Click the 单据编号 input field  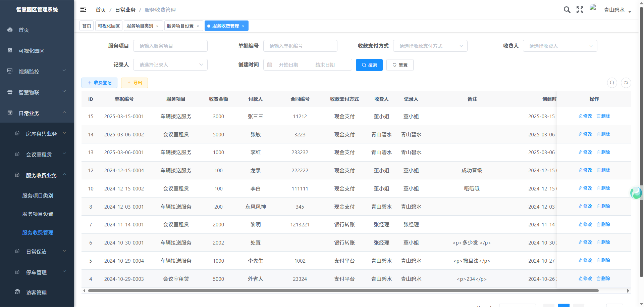click(x=300, y=46)
